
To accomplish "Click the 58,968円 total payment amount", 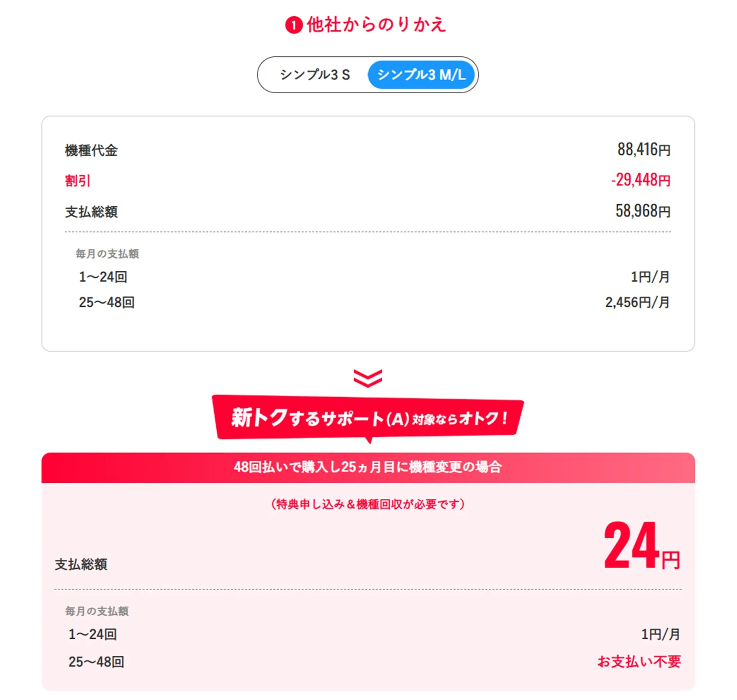I will coord(643,211).
